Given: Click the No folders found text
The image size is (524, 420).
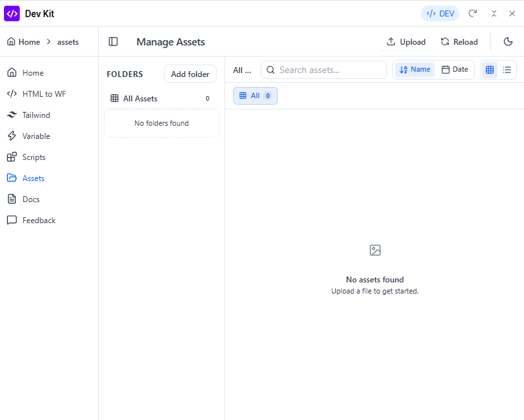Looking at the screenshot, I should [161, 123].
